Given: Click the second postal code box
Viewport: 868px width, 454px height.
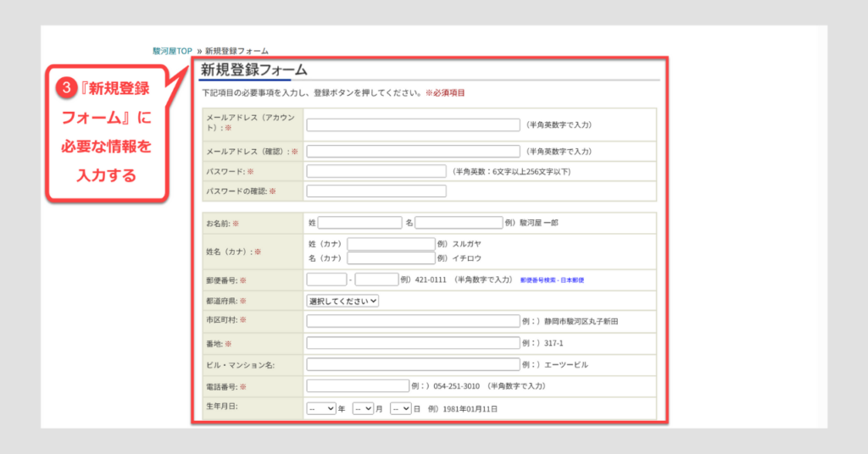Looking at the screenshot, I should click(376, 280).
